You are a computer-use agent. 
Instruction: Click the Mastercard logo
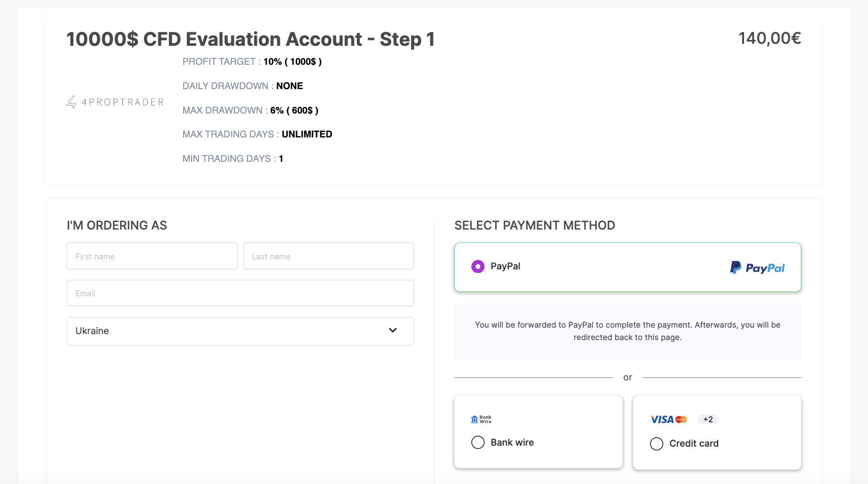[681, 420]
